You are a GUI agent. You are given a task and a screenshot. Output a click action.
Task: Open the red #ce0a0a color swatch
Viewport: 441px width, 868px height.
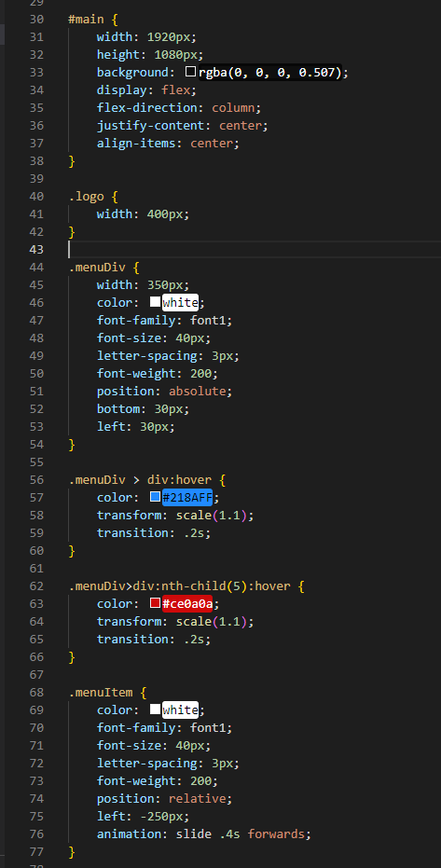pos(155,603)
